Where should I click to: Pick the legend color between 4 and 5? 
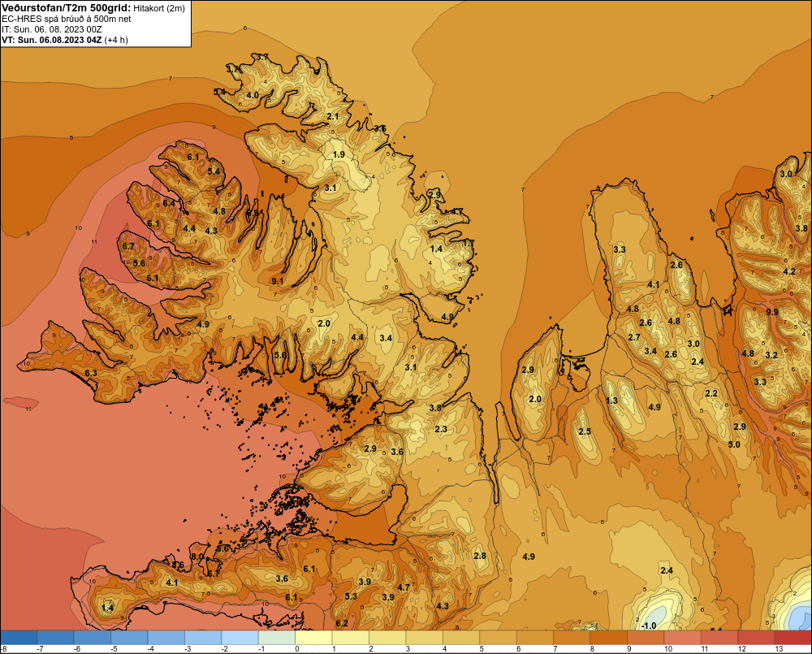pyautogui.click(x=461, y=638)
